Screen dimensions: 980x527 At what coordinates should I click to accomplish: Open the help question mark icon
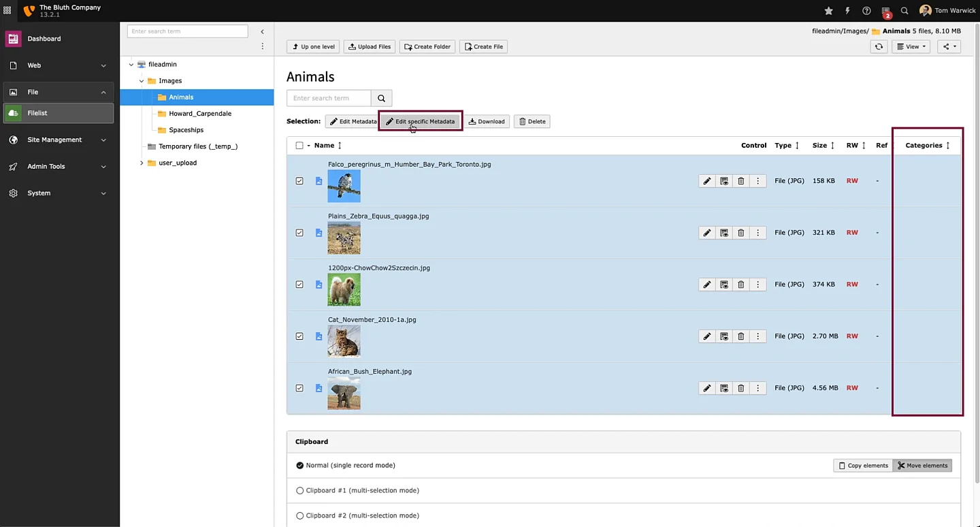pyautogui.click(x=866, y=11)
